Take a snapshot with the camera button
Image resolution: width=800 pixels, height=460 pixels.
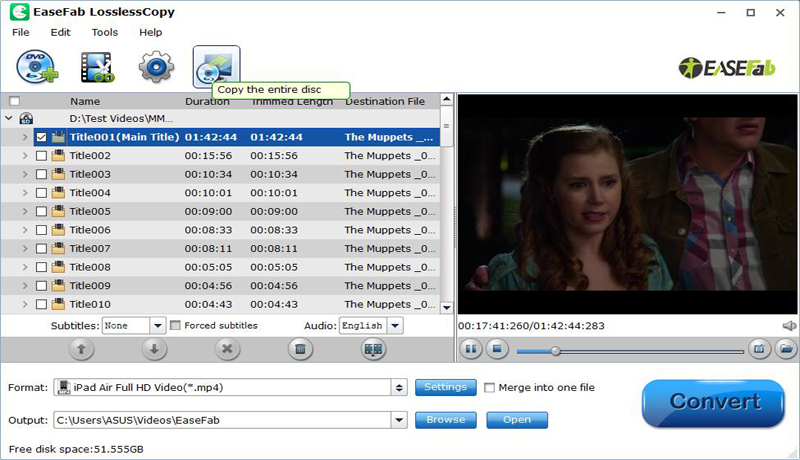tap(759, 349)
